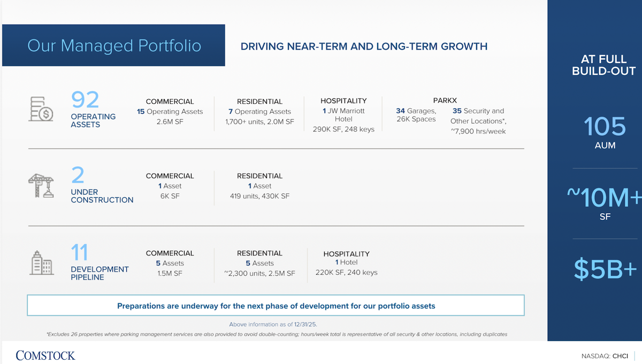
Task: Select the PARKX heading
Action: 445,100
